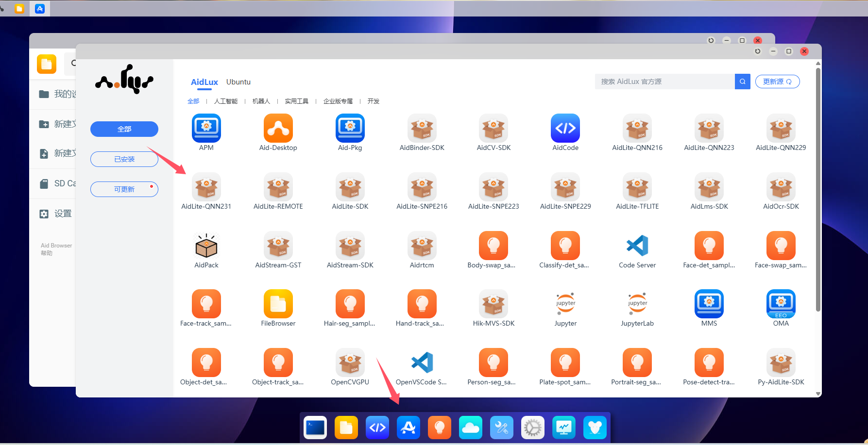Launch the AidCode app icon
The height and width of the screenshot is (445, 868).
point(565,128)
